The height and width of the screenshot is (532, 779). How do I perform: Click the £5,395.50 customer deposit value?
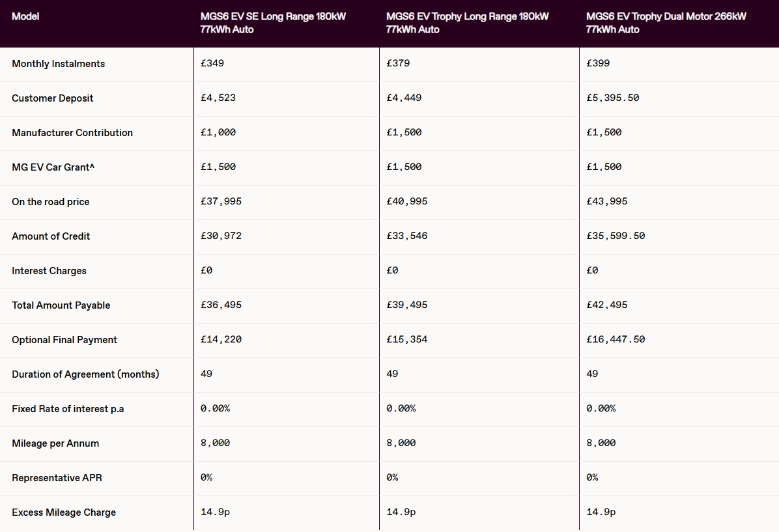point(612,98)
